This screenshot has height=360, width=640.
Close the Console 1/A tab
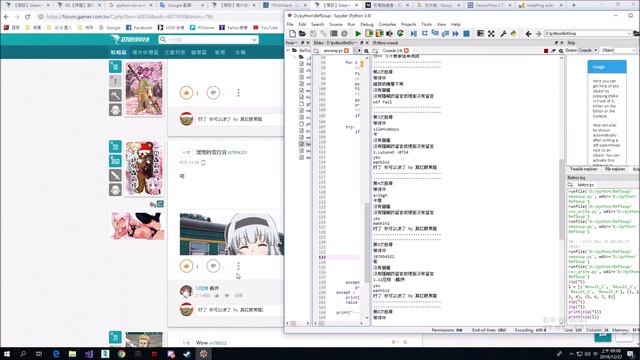pyautogui.click(x=407, y=51)
